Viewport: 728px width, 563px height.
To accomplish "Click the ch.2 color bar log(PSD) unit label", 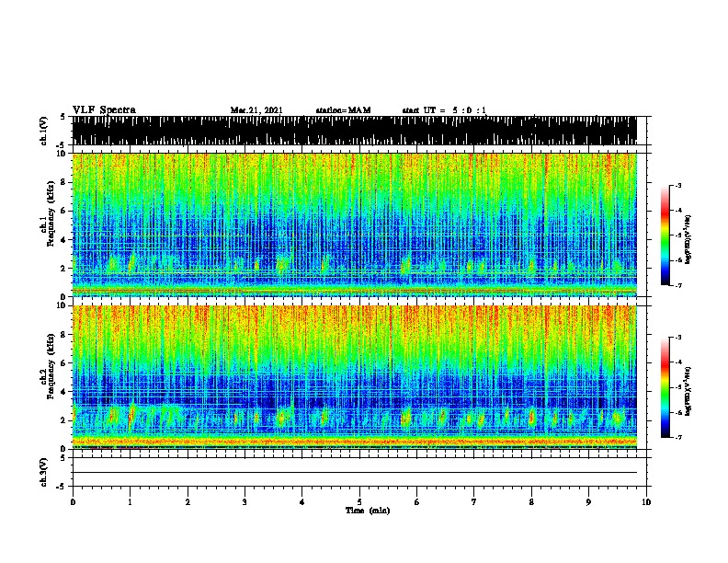I will (688, 392).
